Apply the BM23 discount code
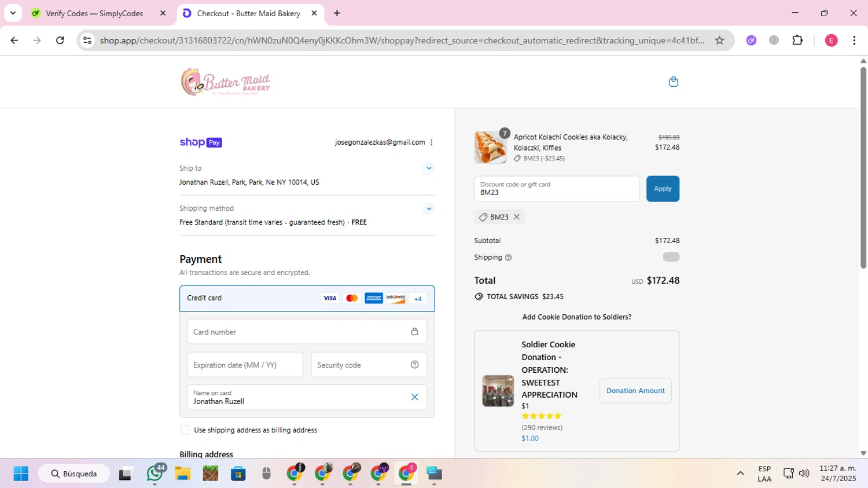868x488 pixels. click(x=663, y=189)
